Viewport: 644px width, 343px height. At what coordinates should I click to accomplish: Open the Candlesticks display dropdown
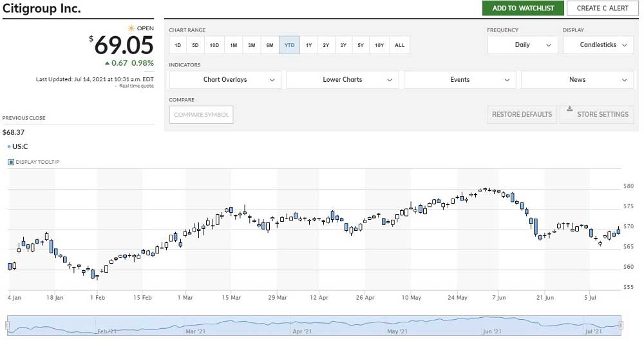point(598,45)
